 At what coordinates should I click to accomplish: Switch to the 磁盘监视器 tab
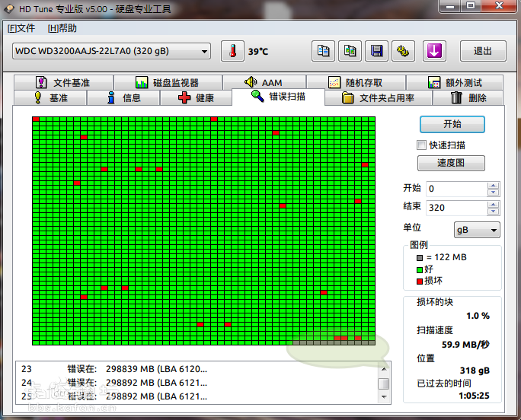click(x=168, y=82)
